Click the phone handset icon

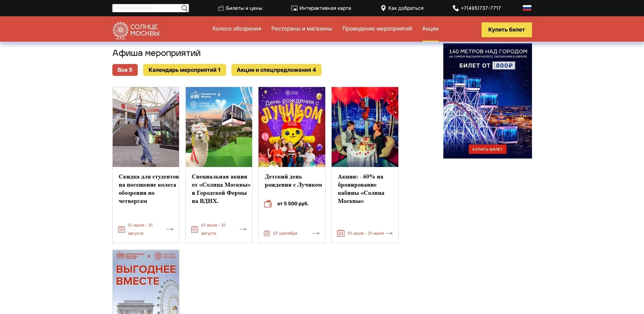(456, 8)
